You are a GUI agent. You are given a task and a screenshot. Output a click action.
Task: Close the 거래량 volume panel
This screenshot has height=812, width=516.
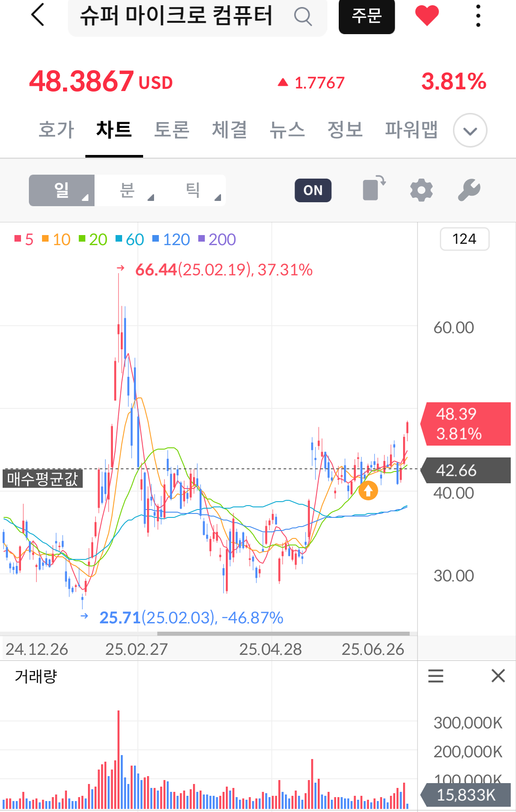coord(498,676)
